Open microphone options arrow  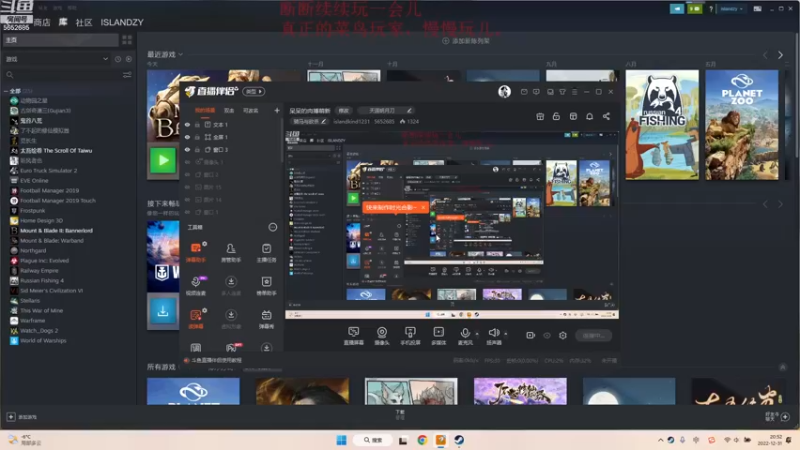tap(477, 334)
